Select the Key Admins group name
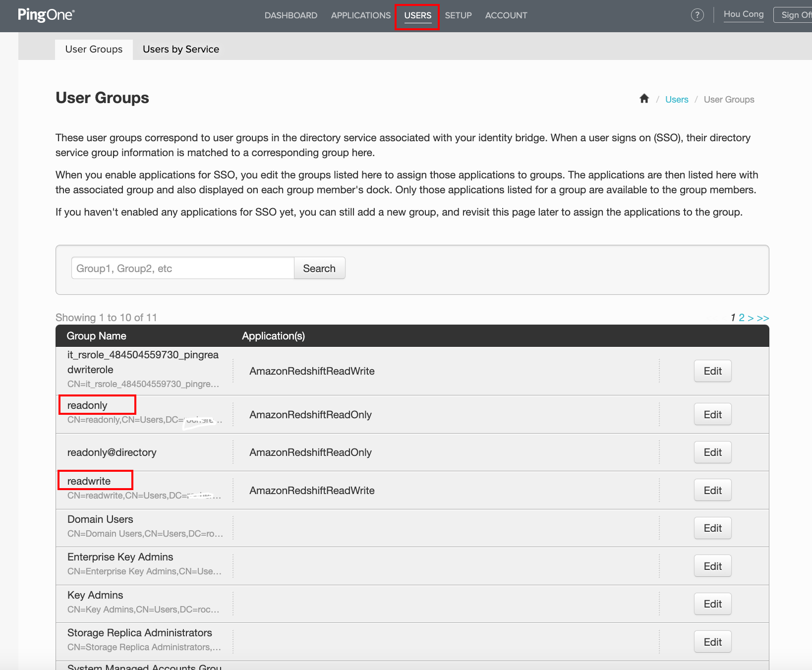The image size is (812, 670). pos(95,595)
